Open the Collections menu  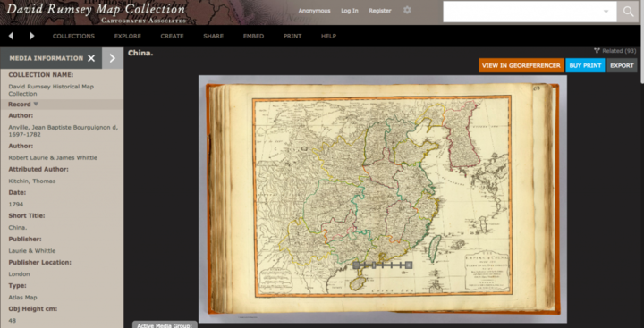tap(73, 36)
